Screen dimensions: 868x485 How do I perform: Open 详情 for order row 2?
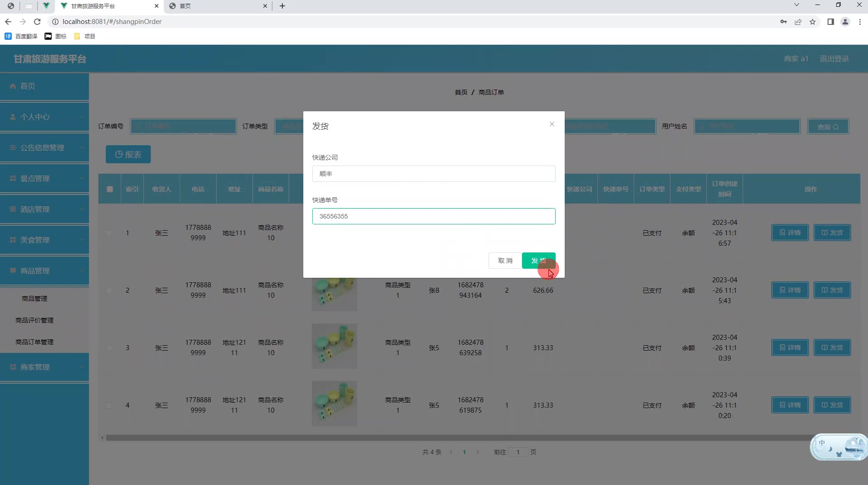click(x=790, y=290)
